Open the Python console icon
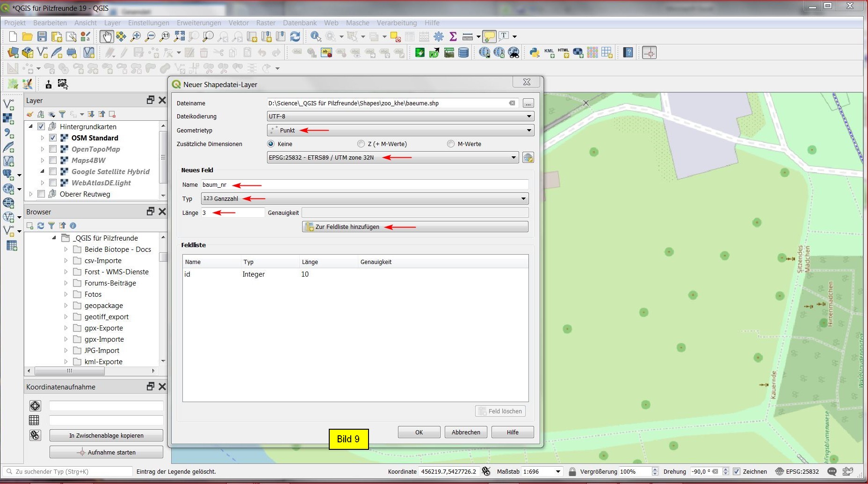The width and height of the screenshot is (868, 484). pyautogui.click(x=535, y=52)
